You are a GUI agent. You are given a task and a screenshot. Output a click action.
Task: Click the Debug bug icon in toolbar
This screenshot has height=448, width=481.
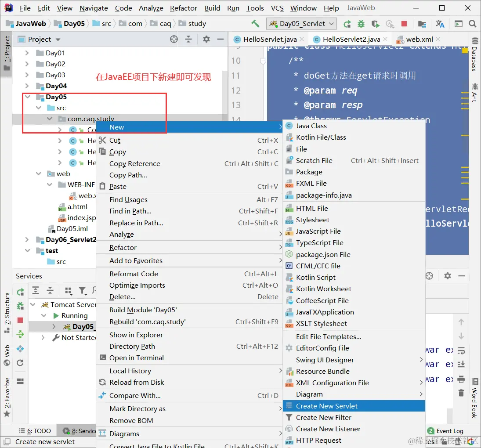(361, 24)
